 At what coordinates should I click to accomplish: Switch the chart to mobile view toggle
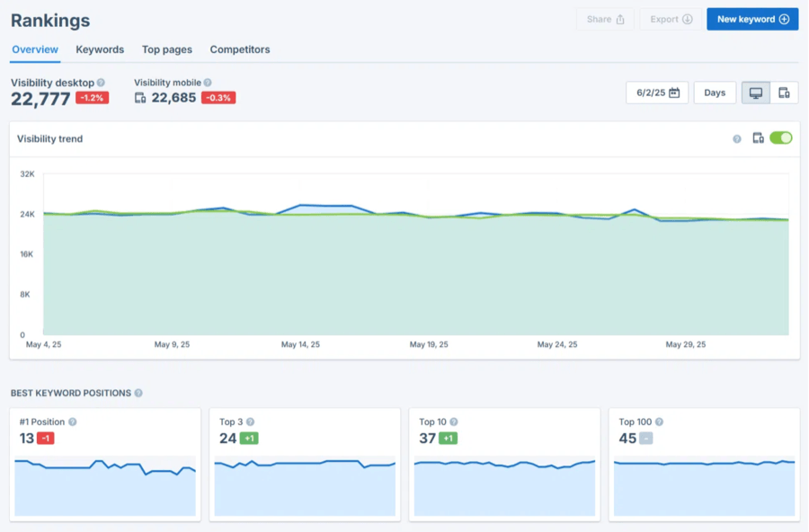pyautogui.click(x=781, y=93)
